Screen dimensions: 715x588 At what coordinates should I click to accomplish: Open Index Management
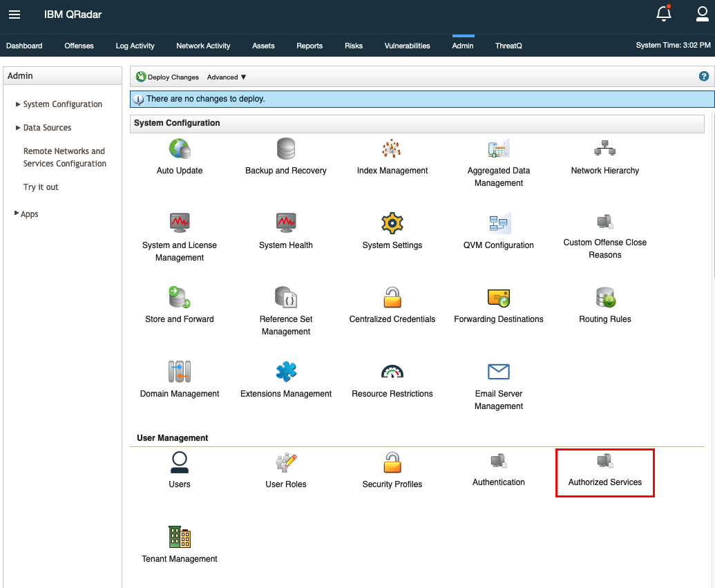392,157
